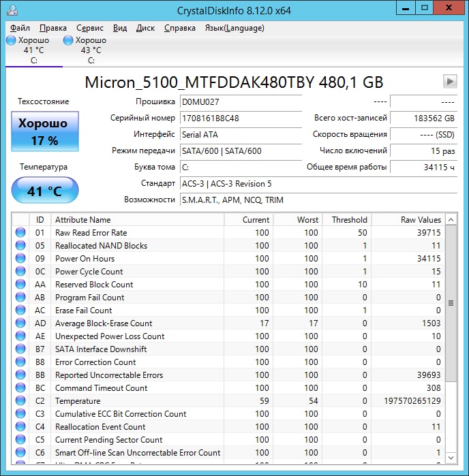
Task: Click the interface field Serial ATA
Action: pos(241,134)
